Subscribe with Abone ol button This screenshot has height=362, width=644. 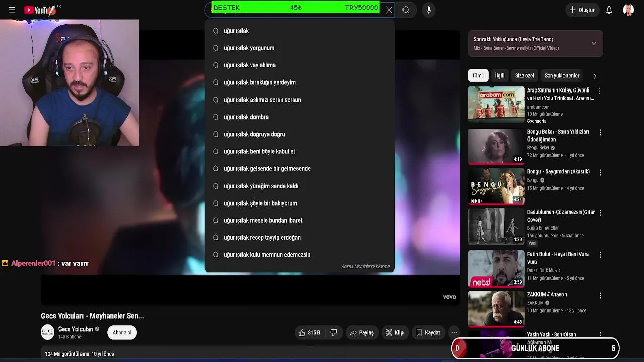click(x=122, y=332)
